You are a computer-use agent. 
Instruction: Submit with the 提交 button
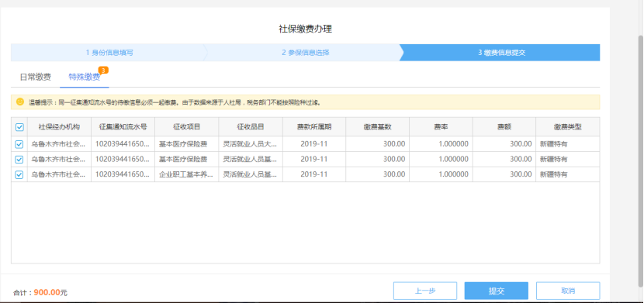click(x=496, y=291)
